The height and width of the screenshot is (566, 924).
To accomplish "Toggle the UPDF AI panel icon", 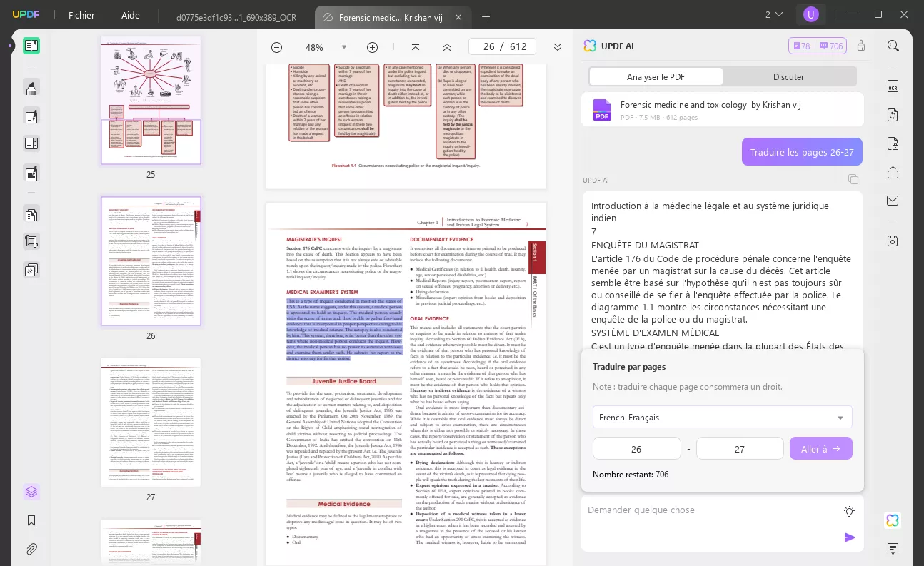I will 893,520.
